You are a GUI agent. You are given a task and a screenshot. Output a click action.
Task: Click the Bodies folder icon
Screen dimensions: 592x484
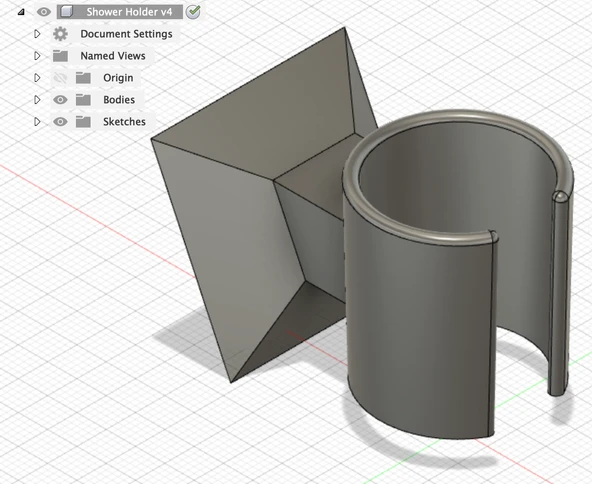point(83,100)
